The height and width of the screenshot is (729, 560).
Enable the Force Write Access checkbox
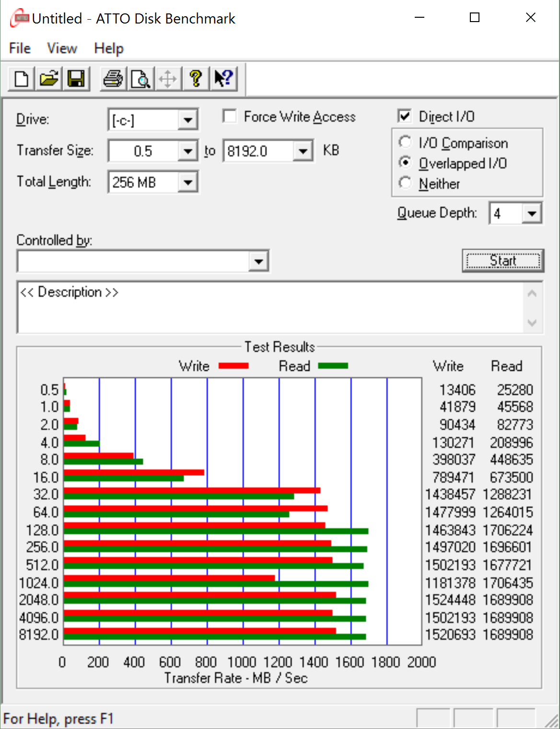(230, 117)
